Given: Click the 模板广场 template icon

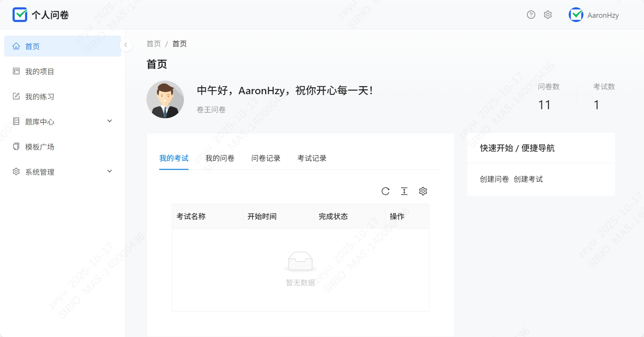Looking at the screenshot, I should tap(16, 147).
